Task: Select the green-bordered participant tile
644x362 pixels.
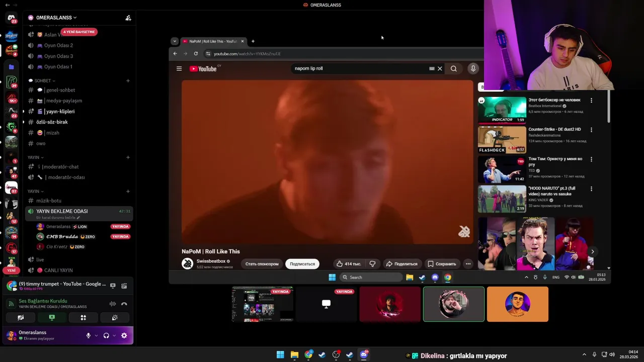Action: pos(454,304)
